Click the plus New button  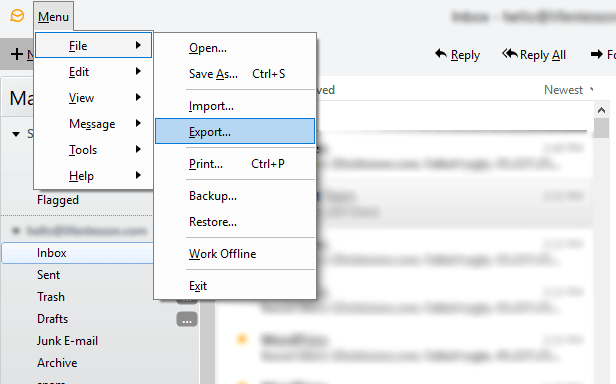(17, 54)
